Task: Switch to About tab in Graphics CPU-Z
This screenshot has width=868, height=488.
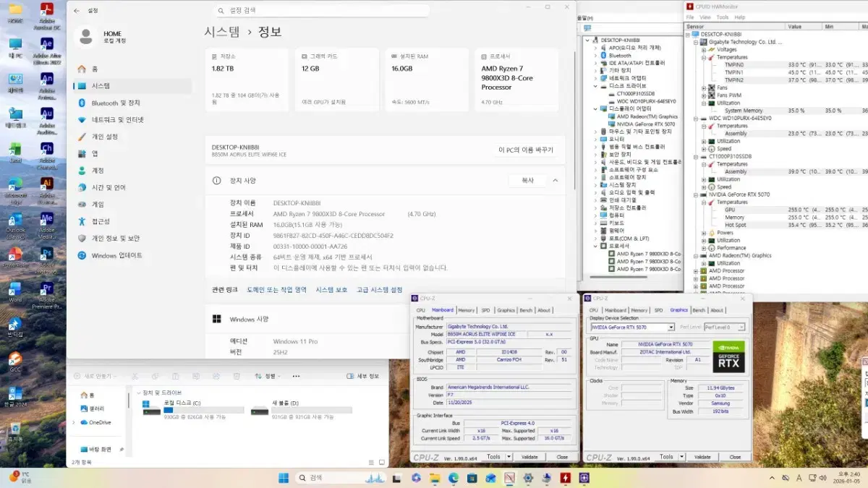Action: pos(716,310)
